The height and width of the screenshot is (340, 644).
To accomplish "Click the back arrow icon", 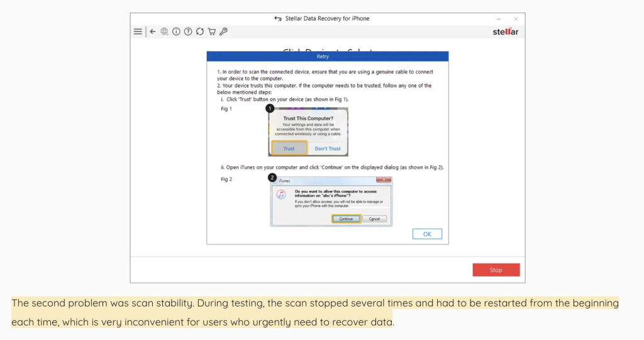I will pyautogui.click(x=153, y=31).
